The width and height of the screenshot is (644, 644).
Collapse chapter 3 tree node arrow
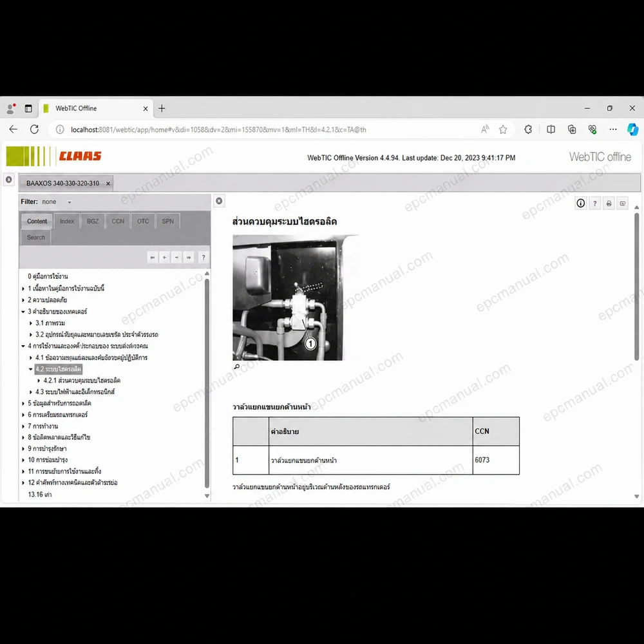tap(23, 312)
